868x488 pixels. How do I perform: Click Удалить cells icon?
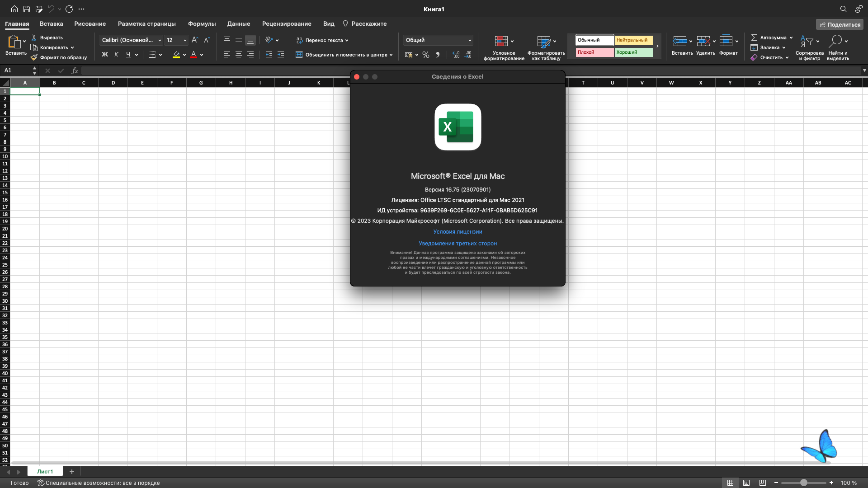pyautogui.click(x=703, y=42)
